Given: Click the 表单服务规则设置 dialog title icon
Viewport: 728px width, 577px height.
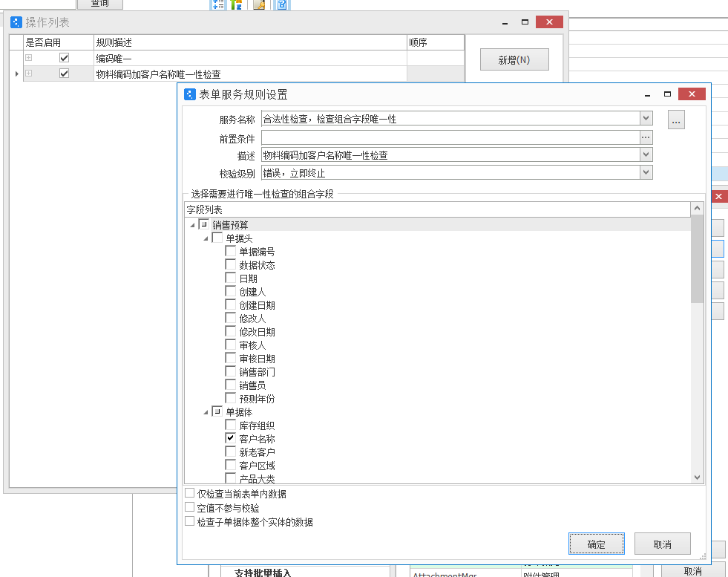Looking at the screenshot, I should [x=190, y=94].
